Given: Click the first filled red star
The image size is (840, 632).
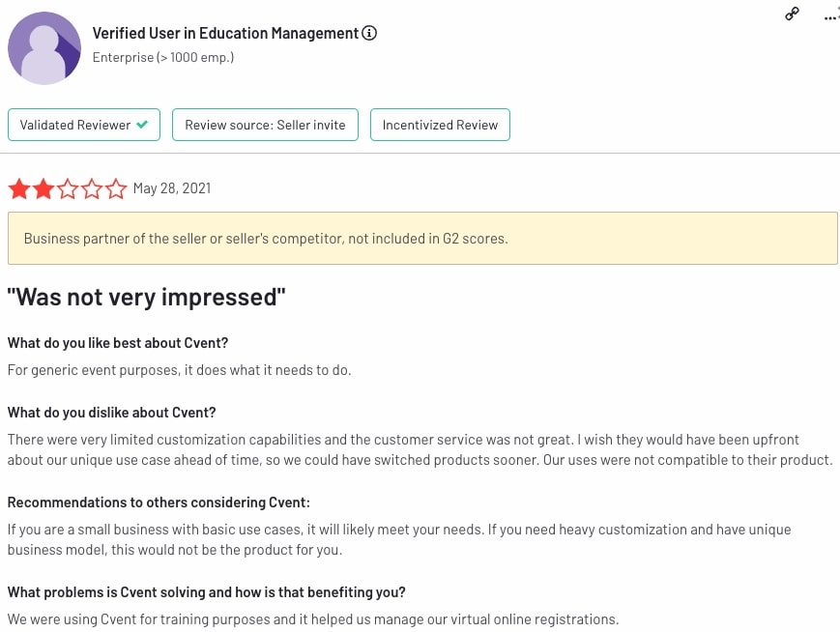Looking at the screenshot, I should click(18, 188).
